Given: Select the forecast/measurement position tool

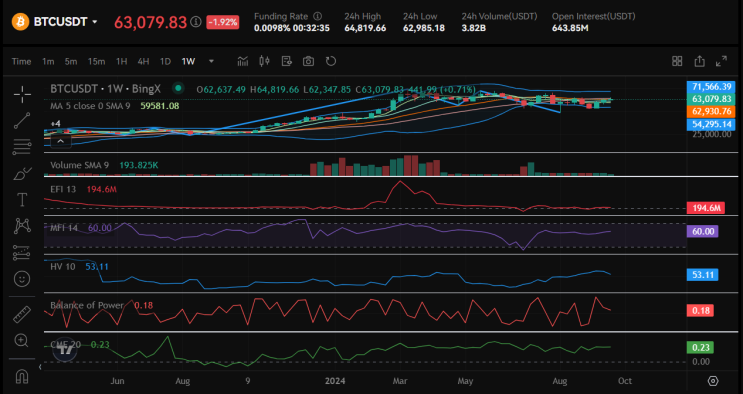Looking at the screenshot, I should coord(22,252).
